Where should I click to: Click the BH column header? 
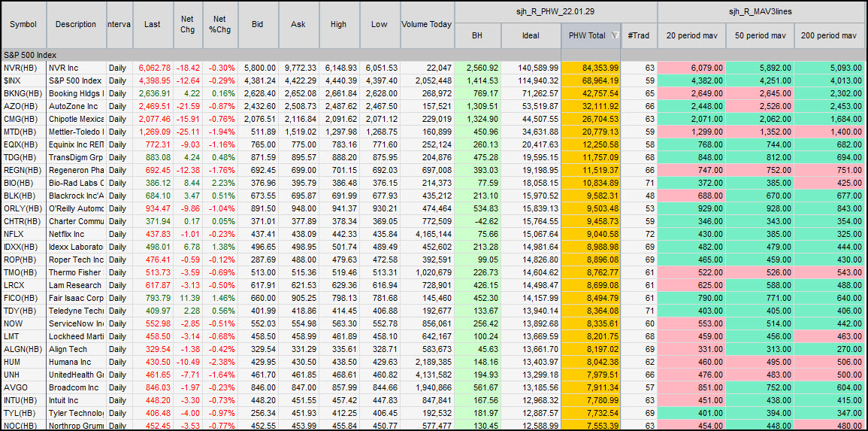477,35
